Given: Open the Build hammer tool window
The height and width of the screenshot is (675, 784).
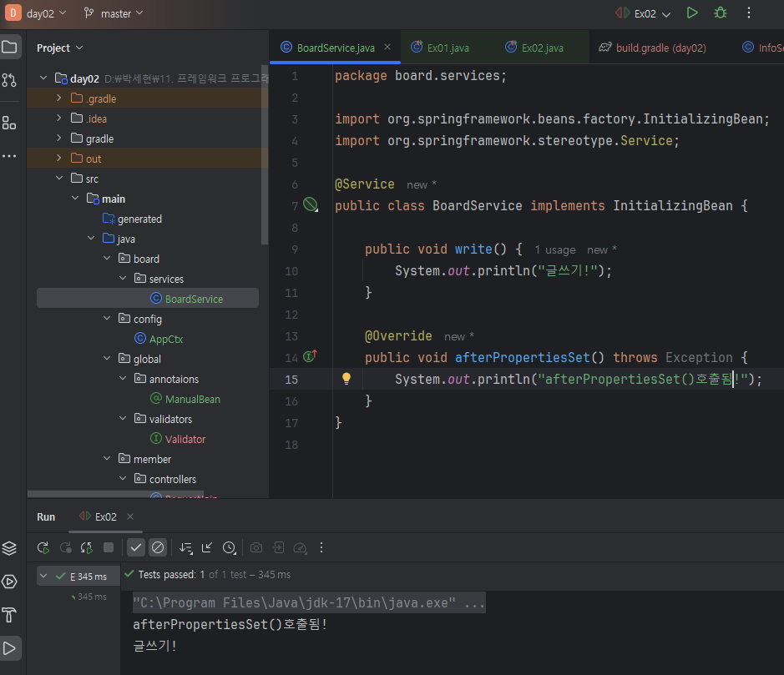Looking at the screenshot, I should click(x=9, y=615).
